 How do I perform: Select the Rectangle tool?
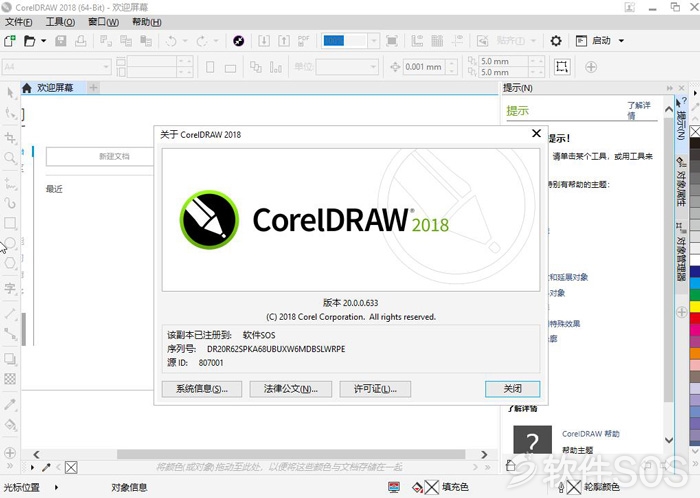(x=10, y=223)
